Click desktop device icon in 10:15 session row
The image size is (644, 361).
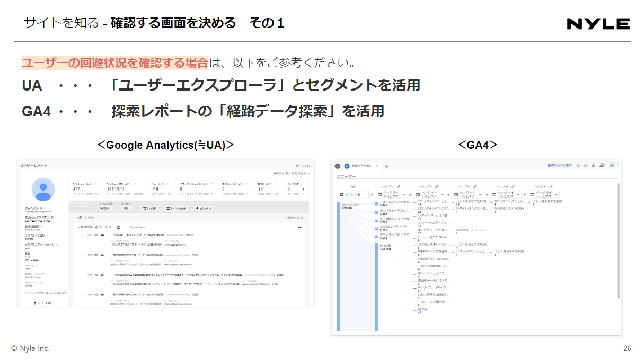pyautogui.click(x=119, y=227)
